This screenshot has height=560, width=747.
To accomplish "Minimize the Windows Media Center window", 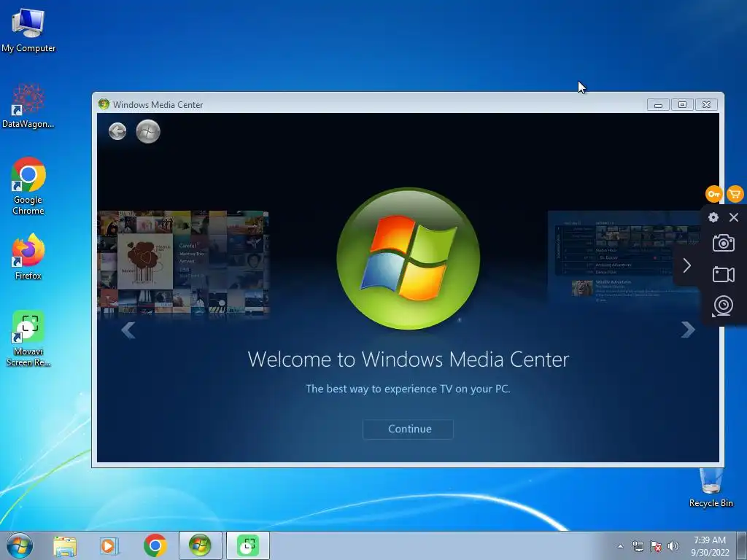I will pos(659,105).
